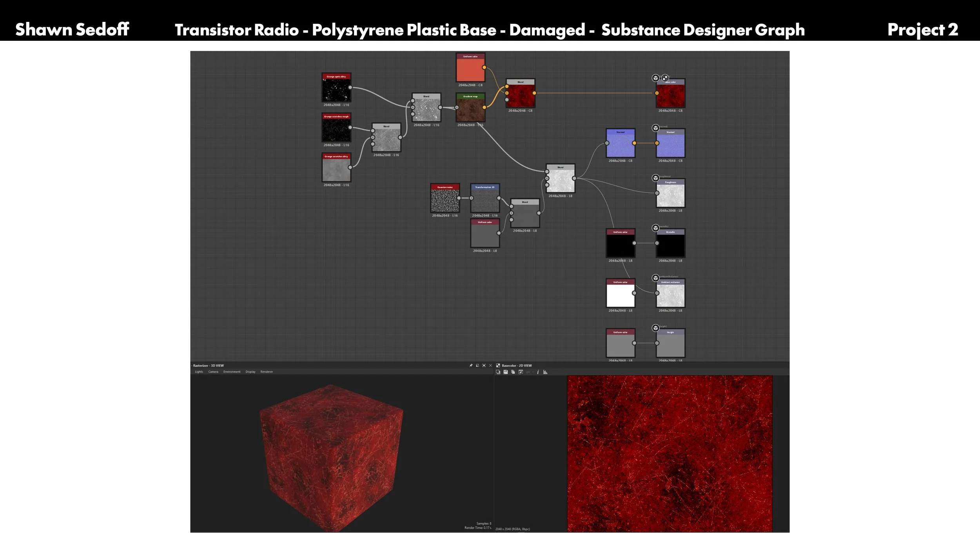Viewport: 980px width, 551px height.
Task: Click the 3D view badge above Normal output node
Action: point(655,128)
